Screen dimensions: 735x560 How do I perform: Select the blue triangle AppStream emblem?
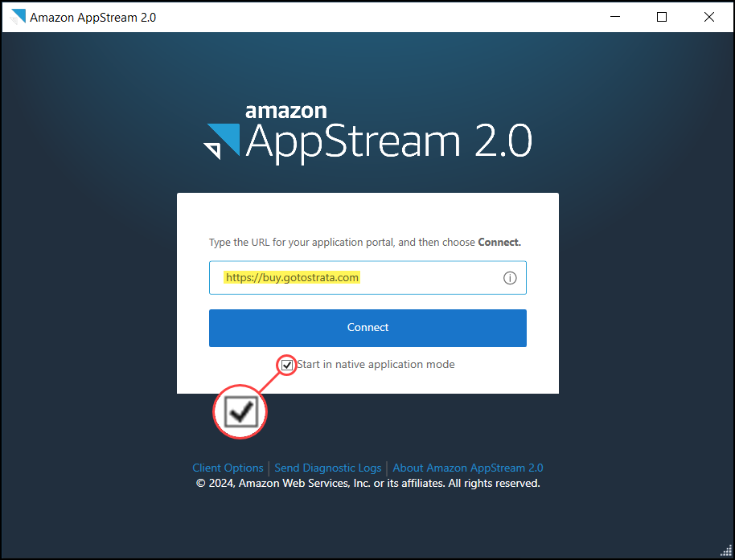coord(223,138)
